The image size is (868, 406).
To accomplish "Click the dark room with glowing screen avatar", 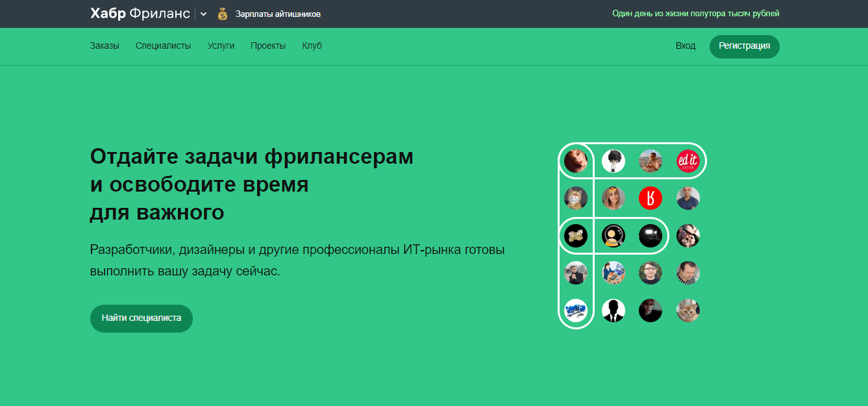I will [x=651, y=236].
